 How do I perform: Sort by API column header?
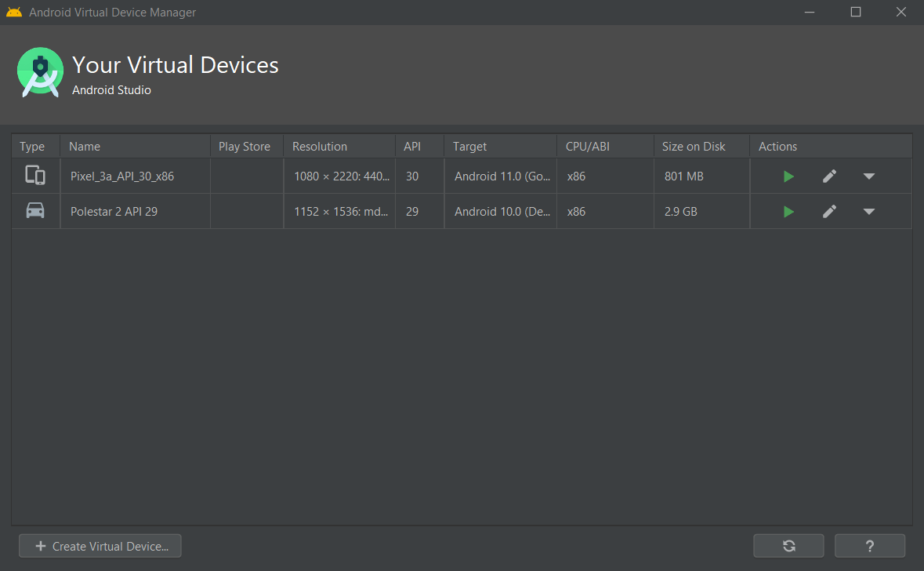pyautogui.click(x=412, y=147)
